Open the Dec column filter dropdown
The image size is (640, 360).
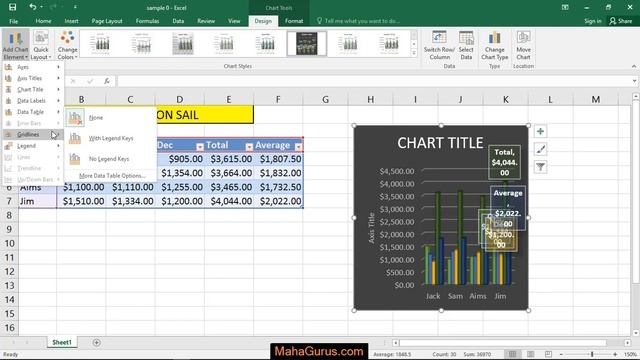pos(200,147)
